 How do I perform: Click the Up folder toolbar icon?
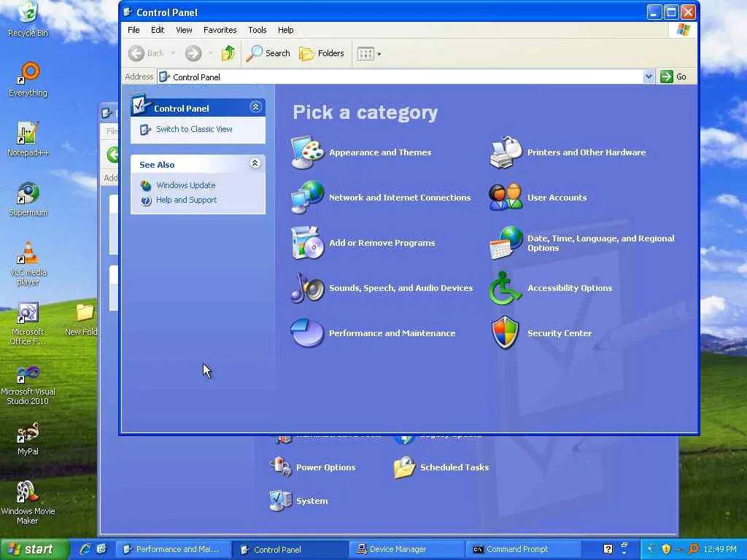click(228, 53)
